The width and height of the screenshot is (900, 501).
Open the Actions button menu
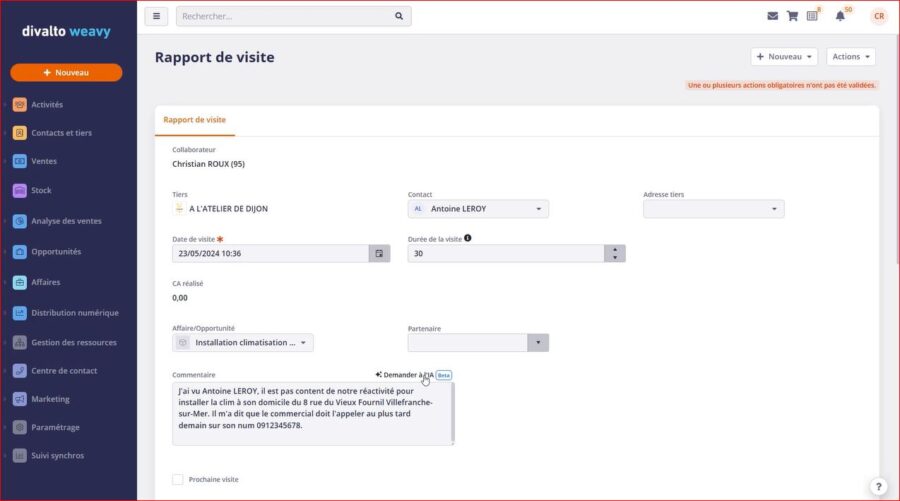click(x=850, y=57)
